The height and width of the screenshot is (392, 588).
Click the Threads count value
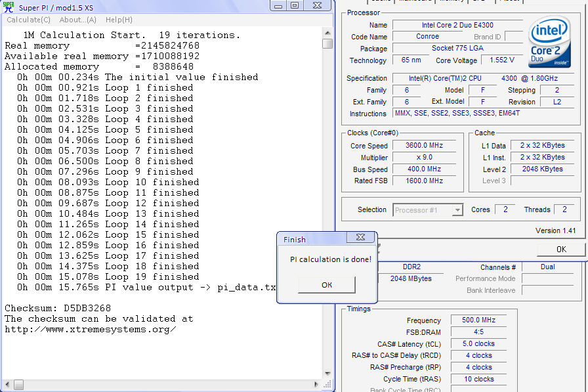click(x=564, y=209)
